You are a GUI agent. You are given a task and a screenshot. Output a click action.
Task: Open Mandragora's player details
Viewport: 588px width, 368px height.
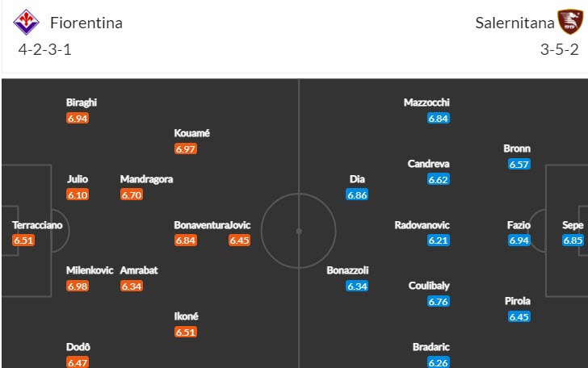point(146,179)
